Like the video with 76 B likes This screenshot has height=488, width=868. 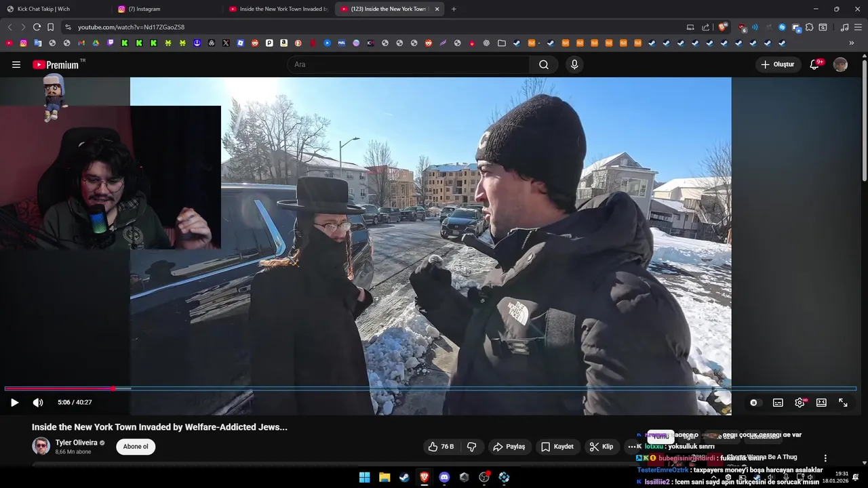[x=441, y=447]
